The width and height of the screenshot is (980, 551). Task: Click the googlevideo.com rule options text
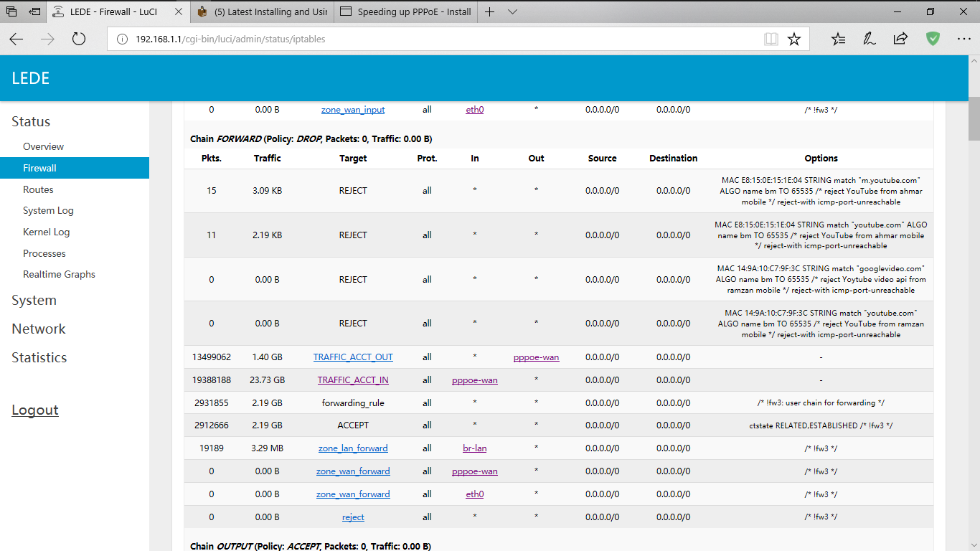(x=821, y=279)
